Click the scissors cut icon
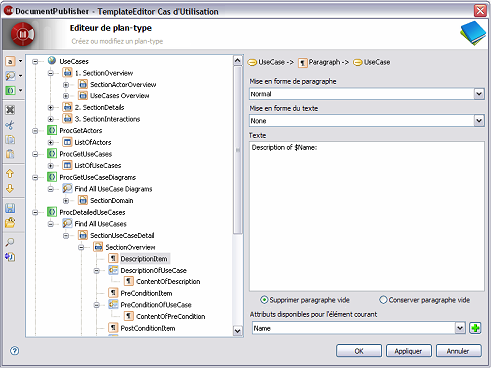Screen dimensions: 491x368 click(10, 125)
